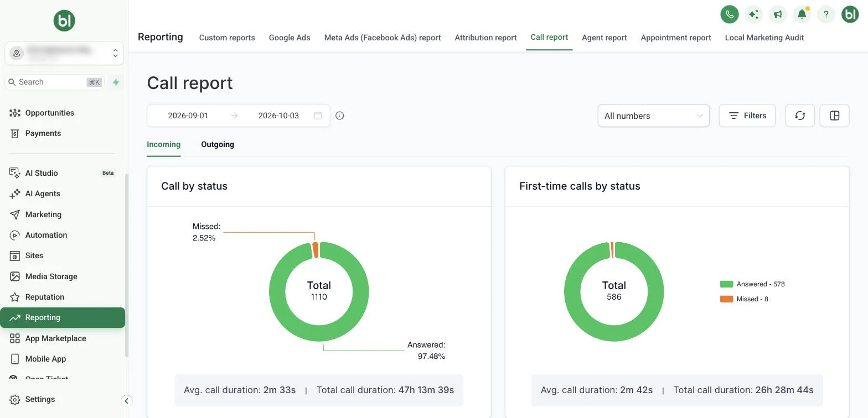
Task: Click the green phone dialer icon
Action: tap(730, 14)
